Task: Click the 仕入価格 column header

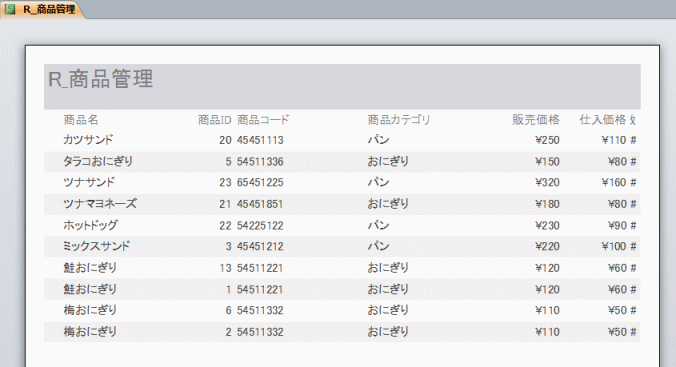Action: point(603,119)
